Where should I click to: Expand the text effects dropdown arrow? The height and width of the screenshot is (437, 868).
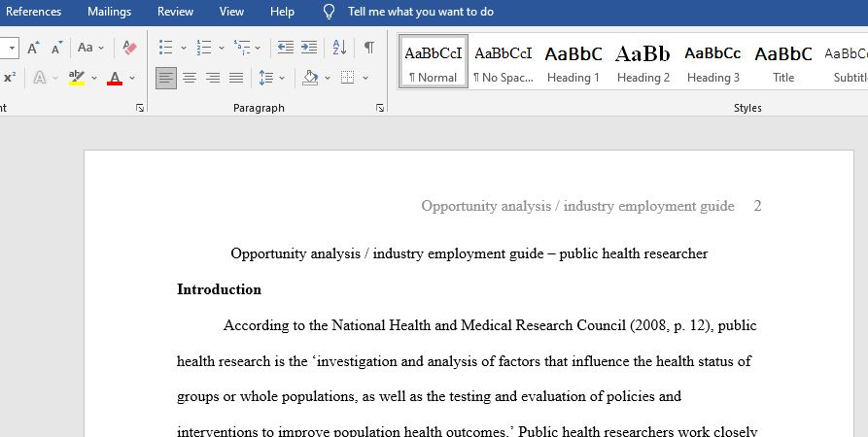tap(55, 78)
